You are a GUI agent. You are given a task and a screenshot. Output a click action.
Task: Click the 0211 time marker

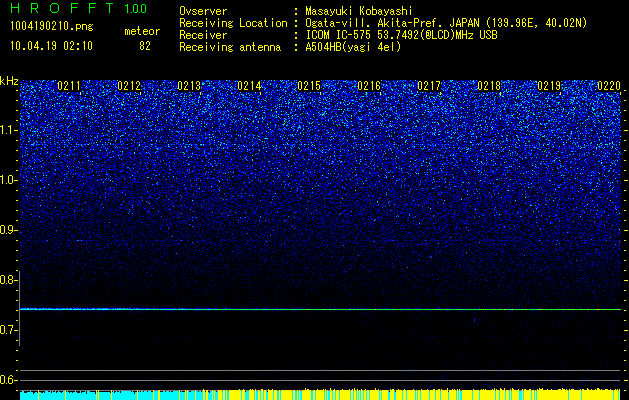pyautogui.click(x=69, y=86)
